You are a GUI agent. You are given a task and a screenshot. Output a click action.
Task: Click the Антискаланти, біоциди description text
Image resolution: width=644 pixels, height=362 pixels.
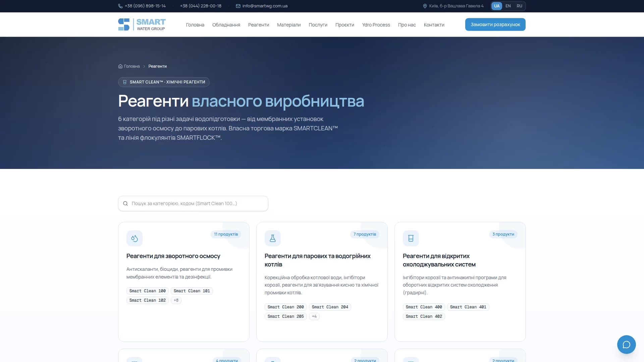point(179,273)
